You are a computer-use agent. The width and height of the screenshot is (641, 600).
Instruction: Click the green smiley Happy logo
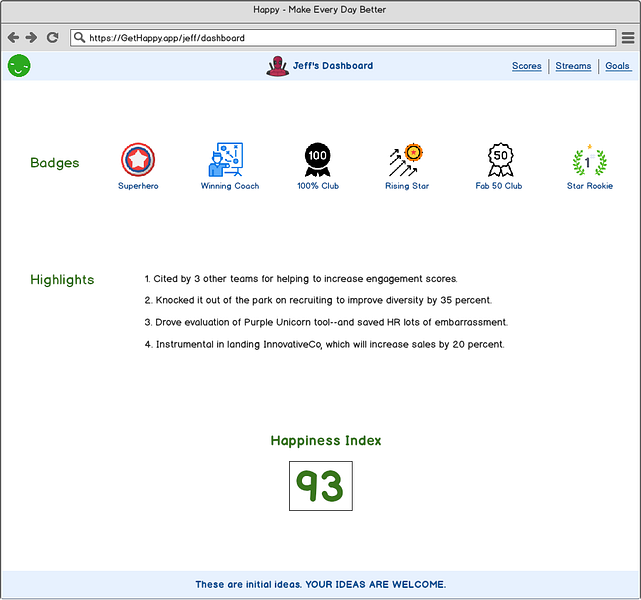(19, 66)
